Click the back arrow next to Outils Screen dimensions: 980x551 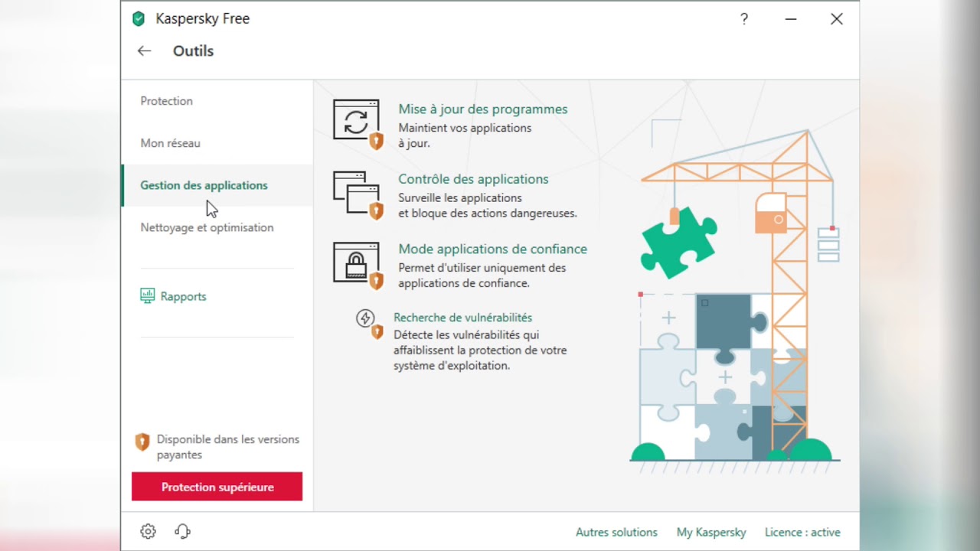click(x=144, y=51)
